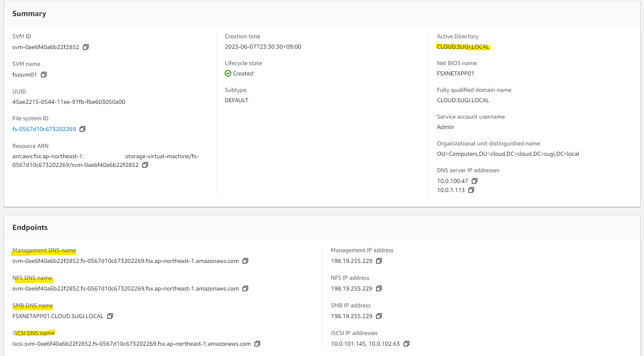Viewport: 644px width, 356px height.
Task: Copy the Management IP address
Action: (379, 261)
